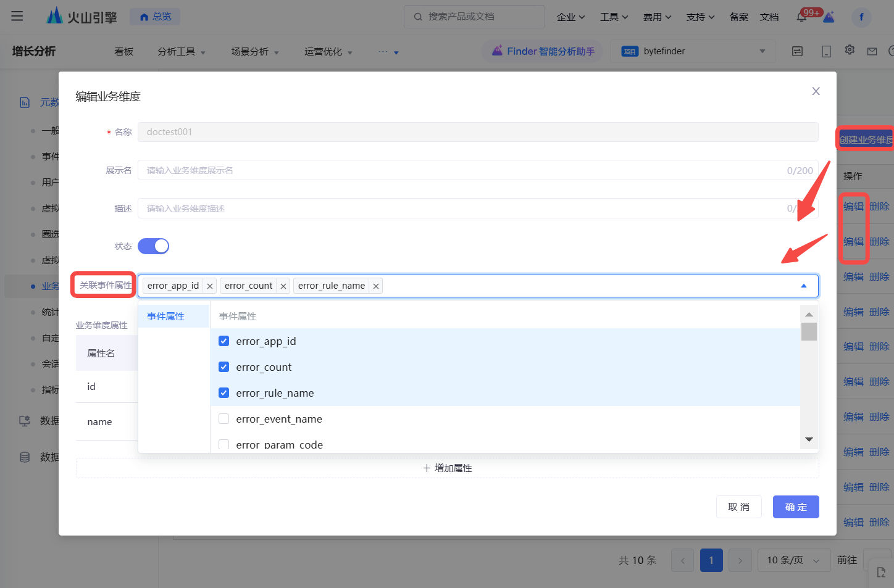894x588 pixels.
Task: Open the mail envelope icon
Action: [x=872, y=51]
